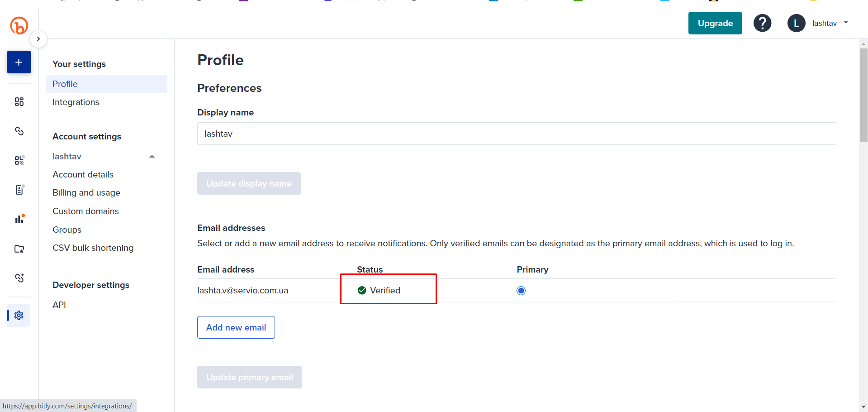Viewport: 868px width, 412px height.
Task: Open the help question mark icon
Action: pyautogui.click(x=762, y=23)
